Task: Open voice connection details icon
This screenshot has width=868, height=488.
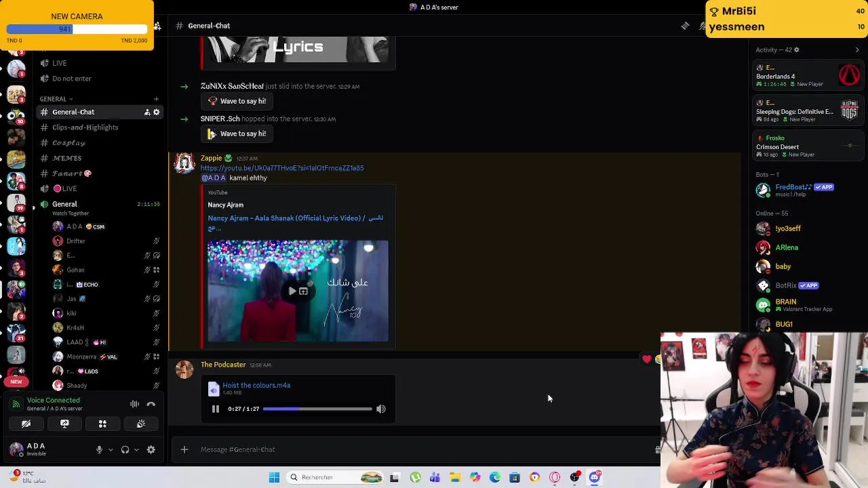Action: [16, 404]
